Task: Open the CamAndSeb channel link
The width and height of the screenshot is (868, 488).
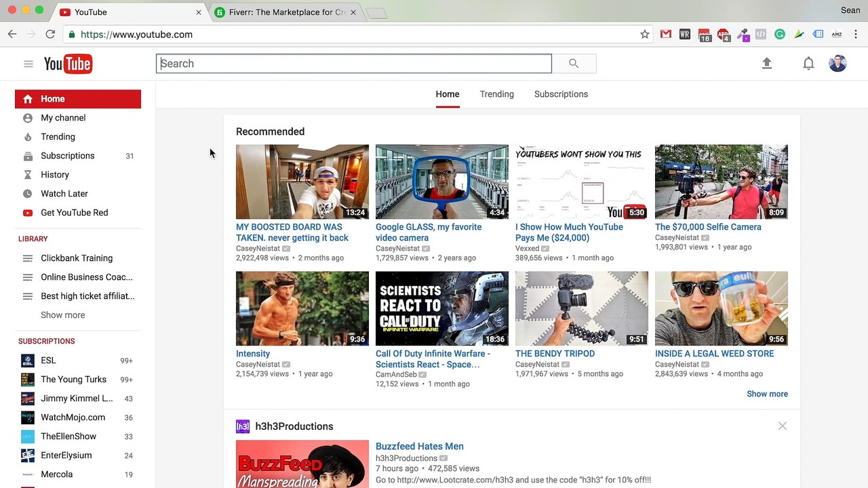Action: click(x=396, y=375)
